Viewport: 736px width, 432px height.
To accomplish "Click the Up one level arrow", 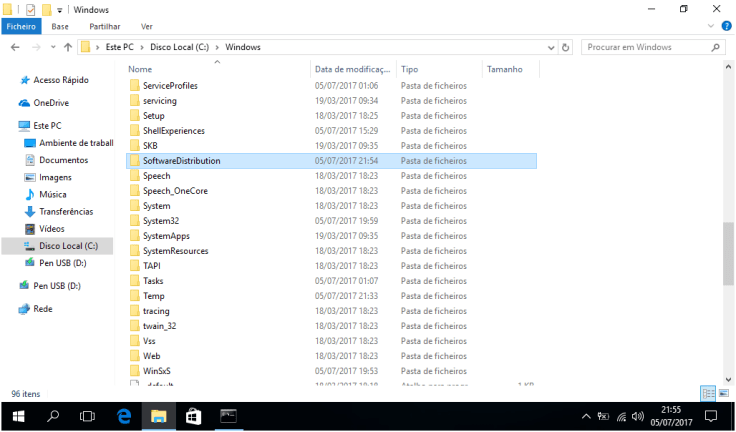I will click(68, 47).
